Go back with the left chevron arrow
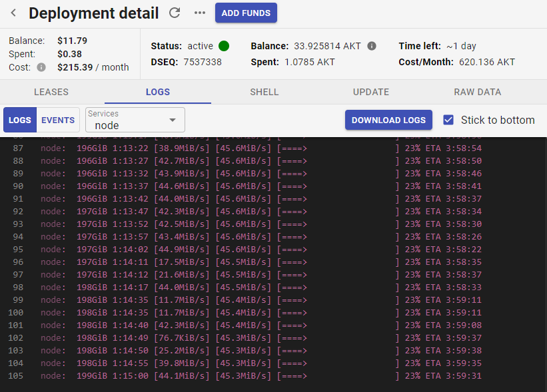Viewport: 547px width, 392px height. pyautogui.click(x=13, y=13)
